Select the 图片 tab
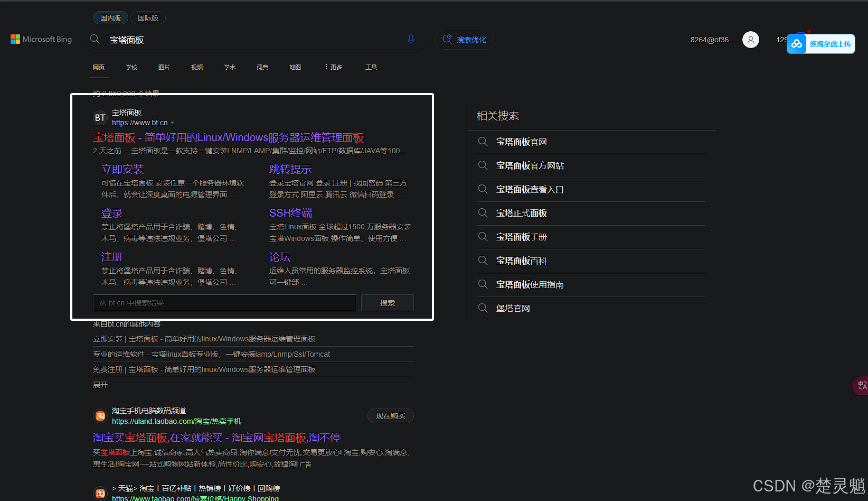This screenshot has width=868, height=501. point(164,67)
